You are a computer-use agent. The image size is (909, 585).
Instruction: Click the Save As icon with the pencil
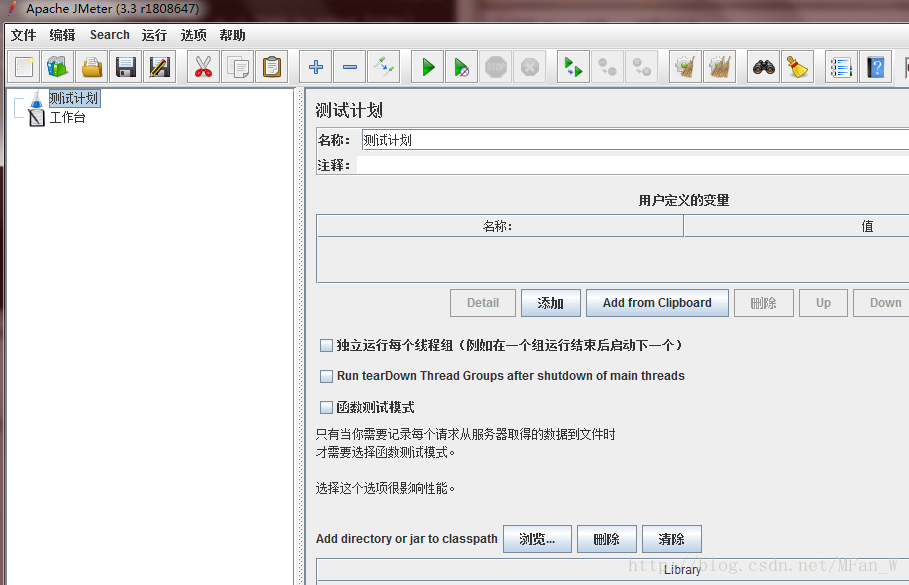click(160, 67)
